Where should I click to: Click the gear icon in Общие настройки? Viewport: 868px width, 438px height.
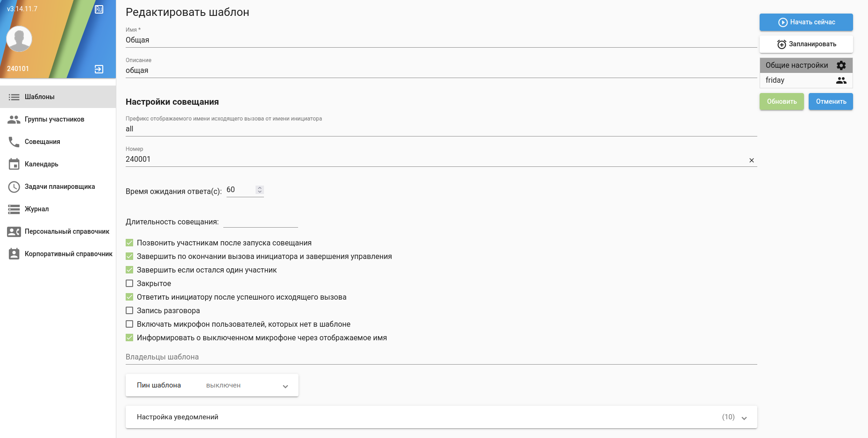[841, 65]
